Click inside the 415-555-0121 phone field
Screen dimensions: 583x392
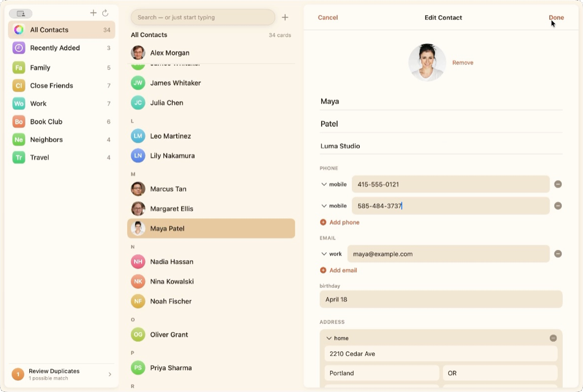pyautogui.click(x=450, y=184)
